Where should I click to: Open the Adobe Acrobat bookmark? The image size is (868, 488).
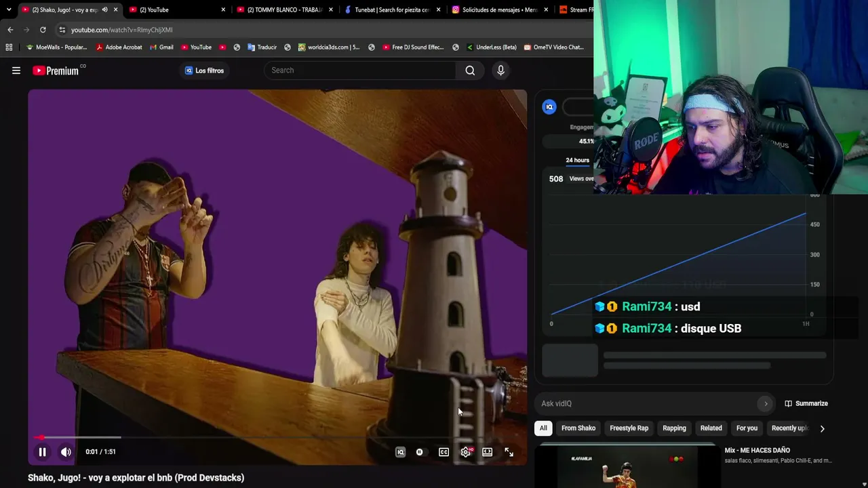pyautogui.click(x=119, y=47)
